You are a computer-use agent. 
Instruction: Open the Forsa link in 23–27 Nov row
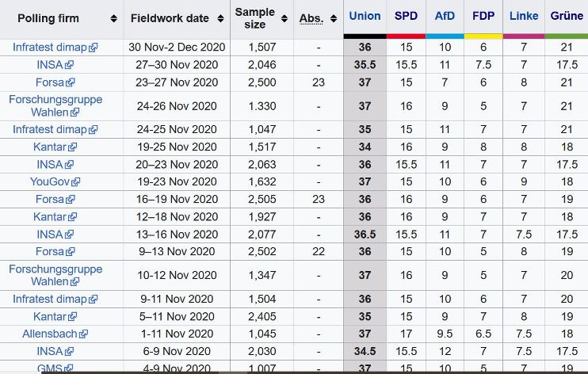[48, 82]
